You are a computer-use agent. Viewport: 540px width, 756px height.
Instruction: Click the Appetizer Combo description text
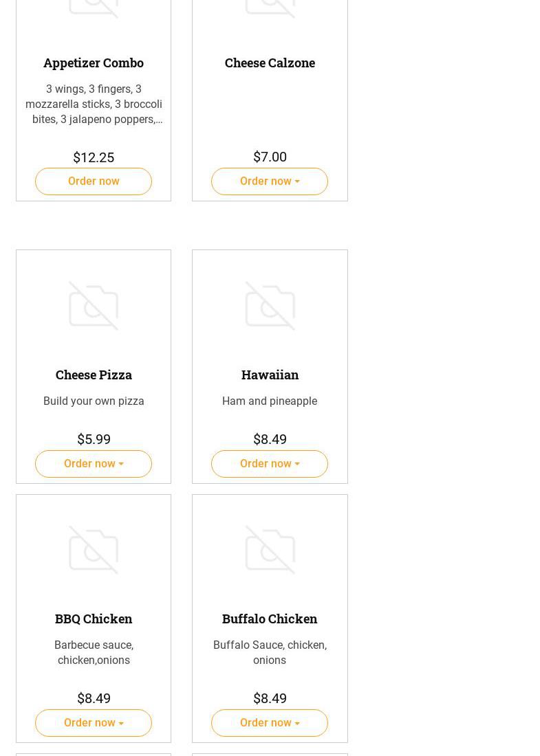click(x=94, y=104)
